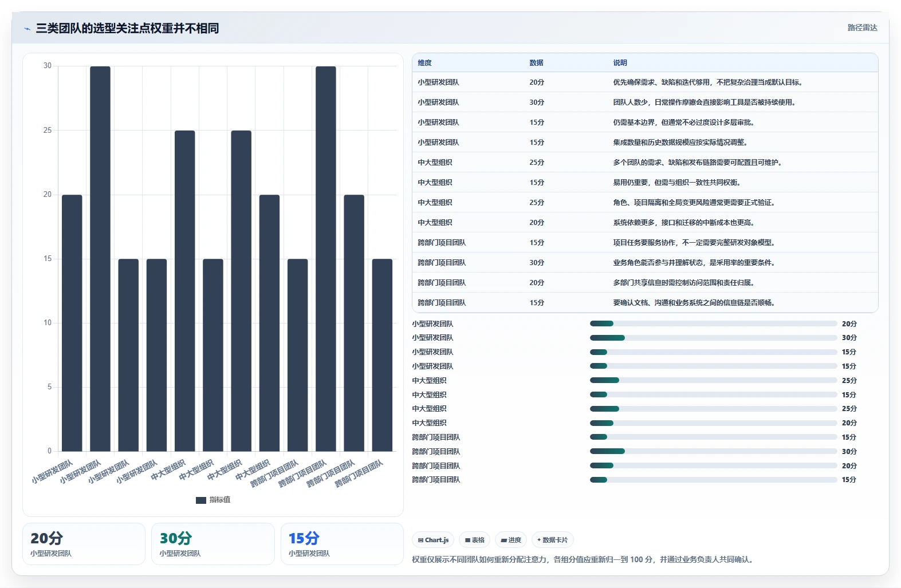Click the blue icon beside the slide title

point(27,29)
